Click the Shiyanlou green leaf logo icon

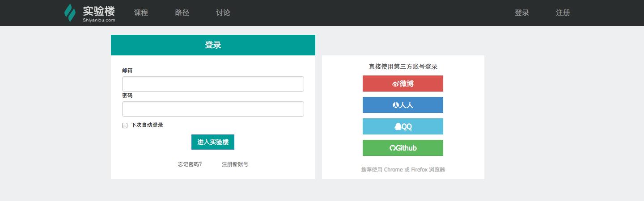coord(70,13)
